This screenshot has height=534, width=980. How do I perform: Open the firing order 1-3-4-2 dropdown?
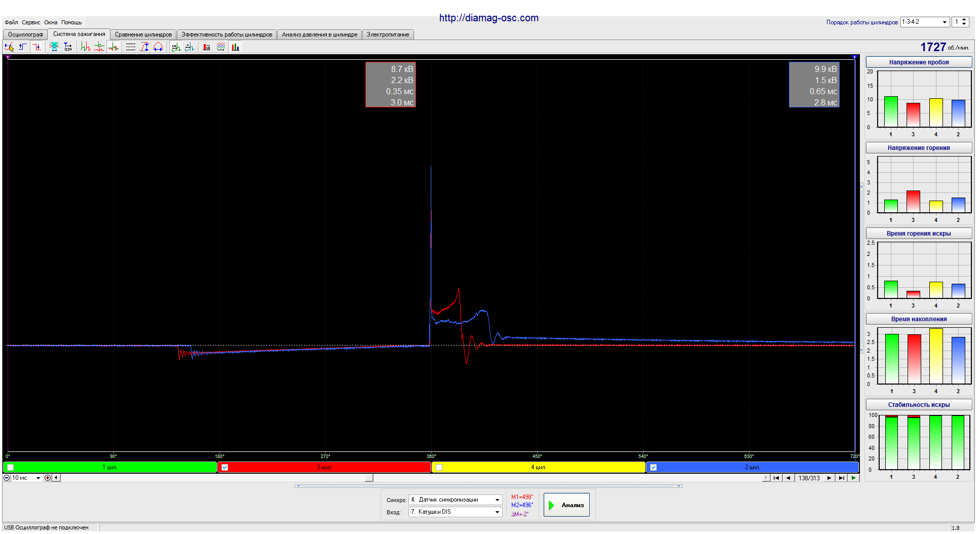(945, 22)
